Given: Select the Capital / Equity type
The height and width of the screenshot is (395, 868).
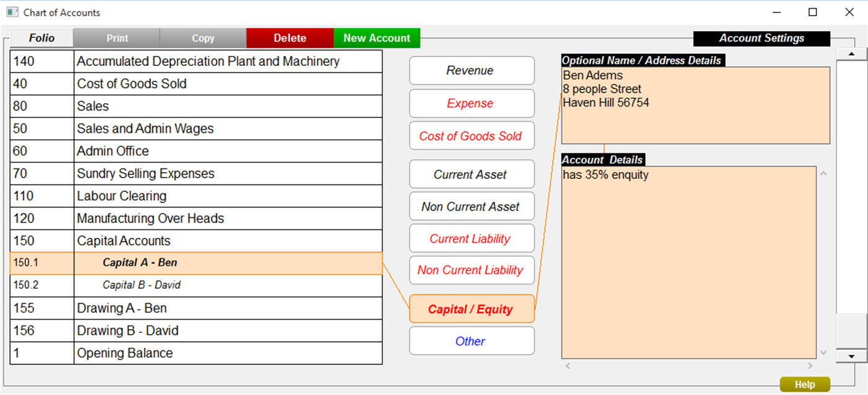Looking at the screenshot, I should click(472, 309).
